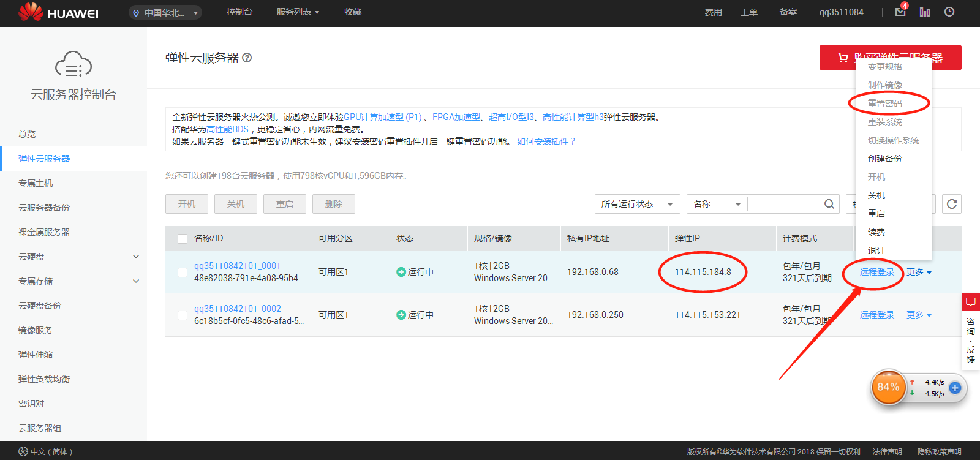The width and height of the screenshot is (980, 460).
Task: Select 创建备份 from the more menu
Action: (x=885, y=159)
